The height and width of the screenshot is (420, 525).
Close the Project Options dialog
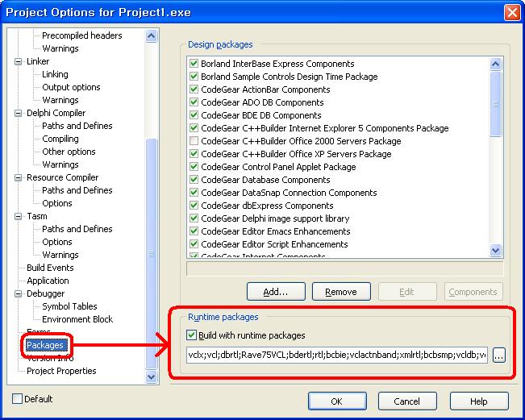[x=511, y=12]
